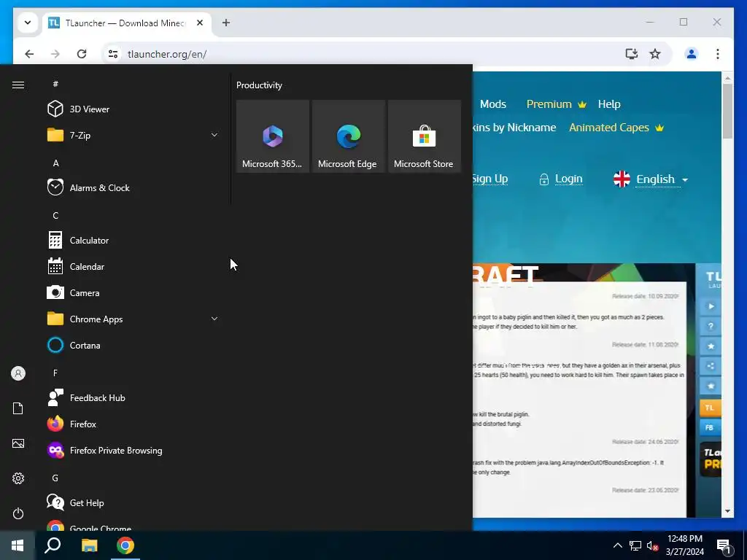This screenshot has height=560, width=747.
Task: Open the network tray icon
Action: pos(635,545)
